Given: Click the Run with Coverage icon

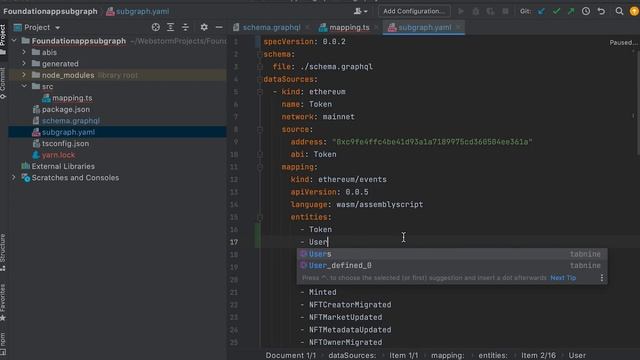Looking at the screenshot, I should tap(490, 11).
